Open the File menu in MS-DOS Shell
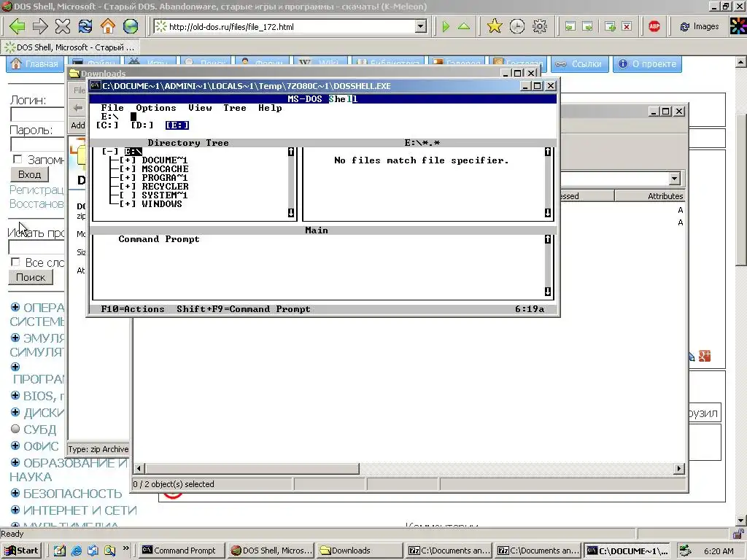 point(112,108)
